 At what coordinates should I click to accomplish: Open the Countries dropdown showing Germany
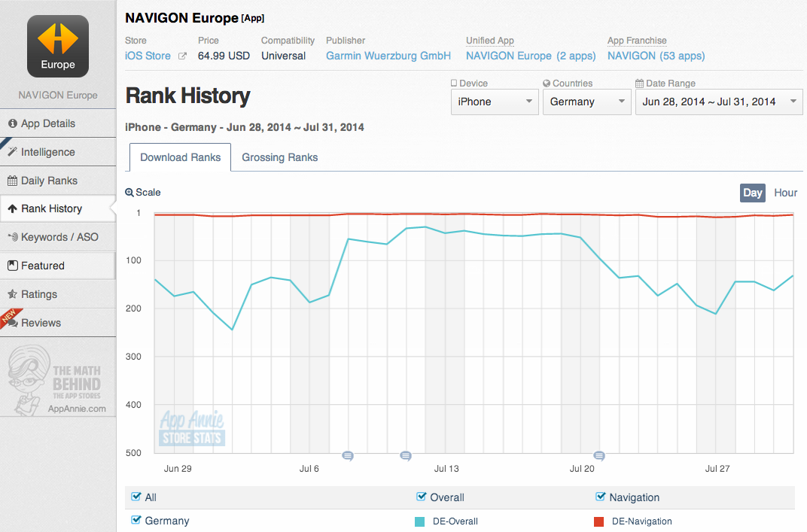tap(586, 102)
